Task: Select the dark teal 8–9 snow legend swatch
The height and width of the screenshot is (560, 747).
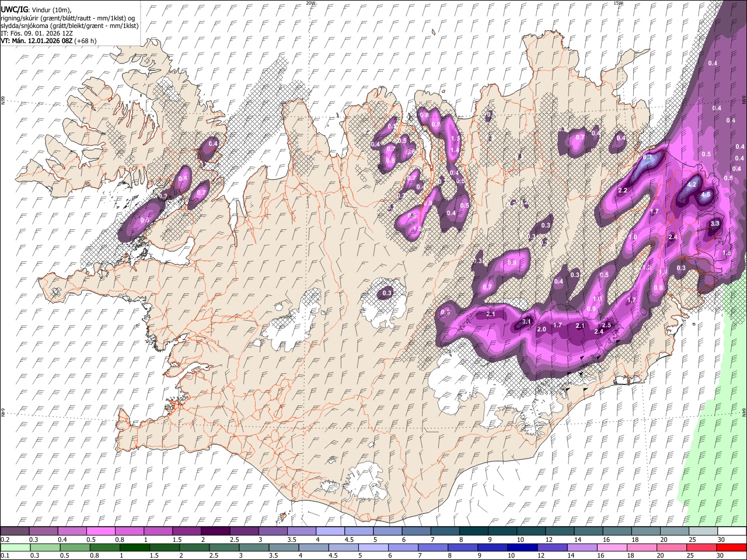Action: tap(474, 531)
